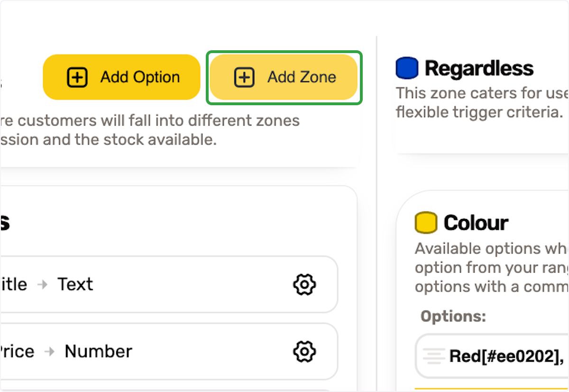Click the yellow Colour zone swatch
Viewport: 569px width, 392px height.
click(x=426, y=222)
